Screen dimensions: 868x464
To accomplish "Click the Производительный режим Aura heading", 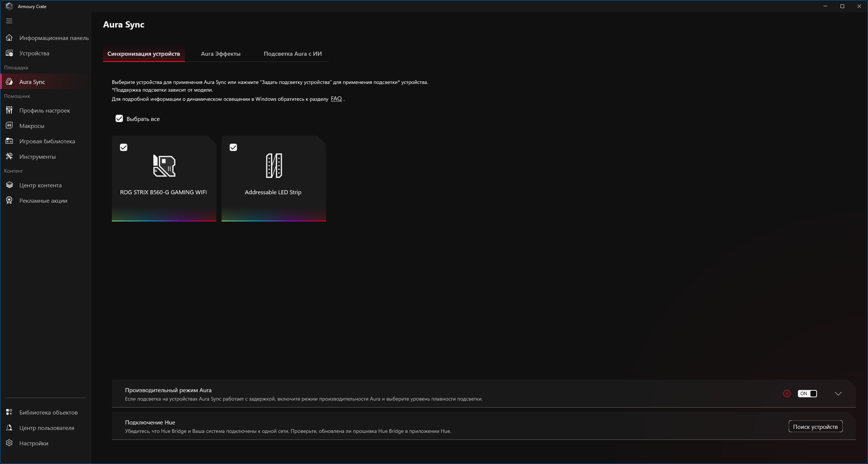I will [x=168, y=390].
